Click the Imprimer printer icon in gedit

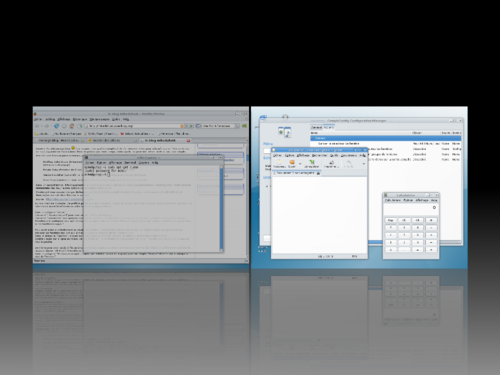pos(331,162)
